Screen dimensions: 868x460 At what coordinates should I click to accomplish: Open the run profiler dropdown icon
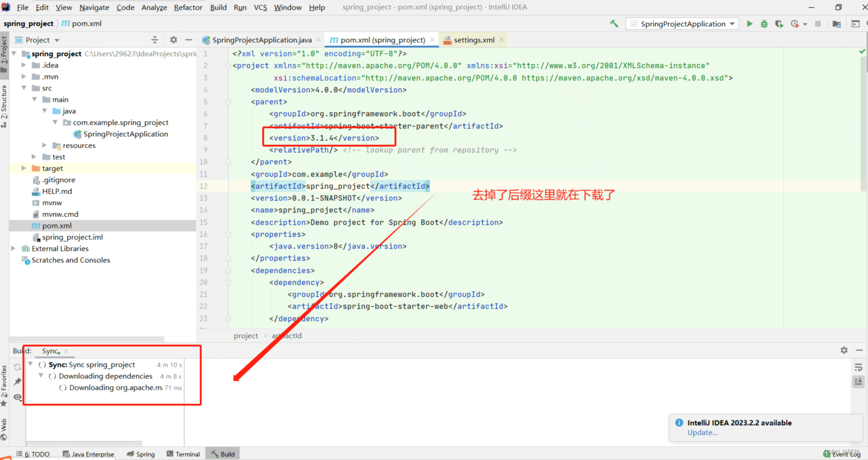point(805,24)
